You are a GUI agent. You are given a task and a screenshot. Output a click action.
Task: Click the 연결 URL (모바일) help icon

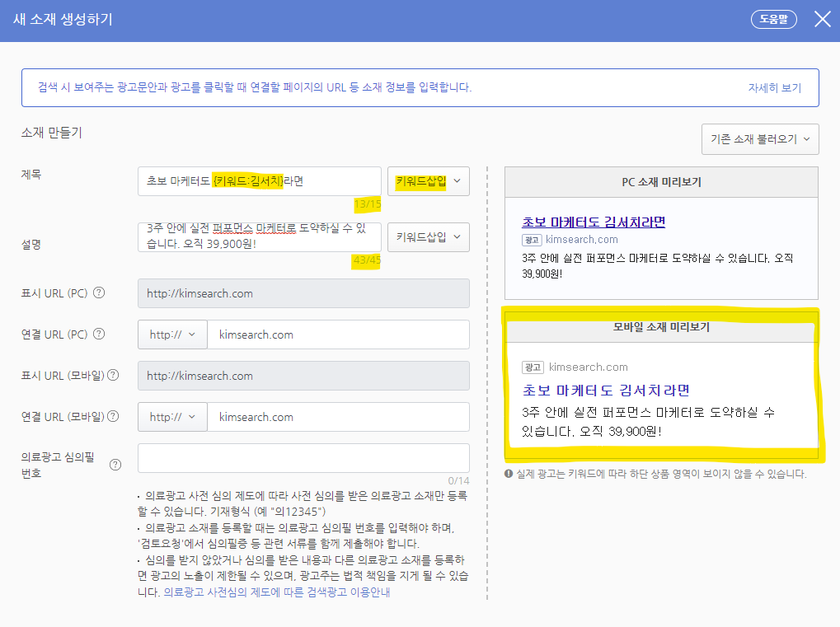tap(113, 416)
